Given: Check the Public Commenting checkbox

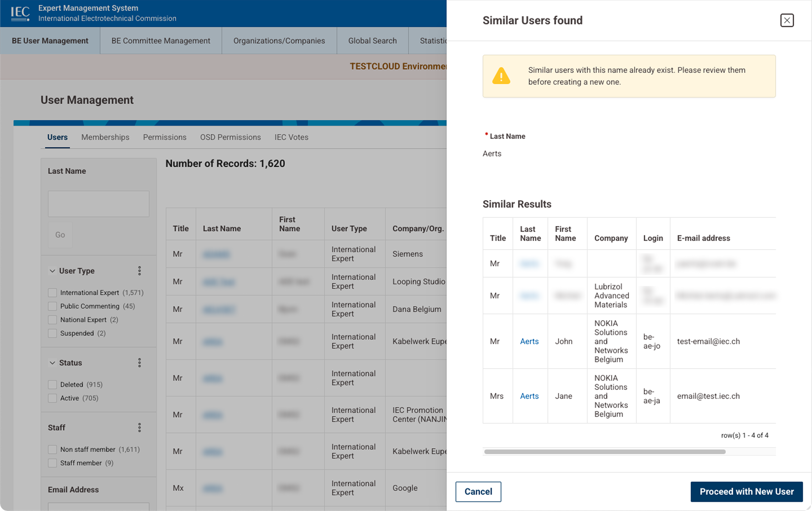Looking at the screenshot, I should [52, 306].
